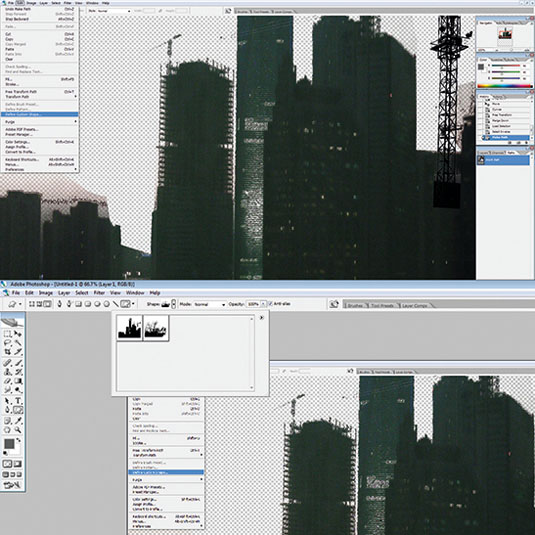This screenshot has height=535, width=535.
Task: Enable Shape Layers mode in options bar
Action: (x=32, y=304)
